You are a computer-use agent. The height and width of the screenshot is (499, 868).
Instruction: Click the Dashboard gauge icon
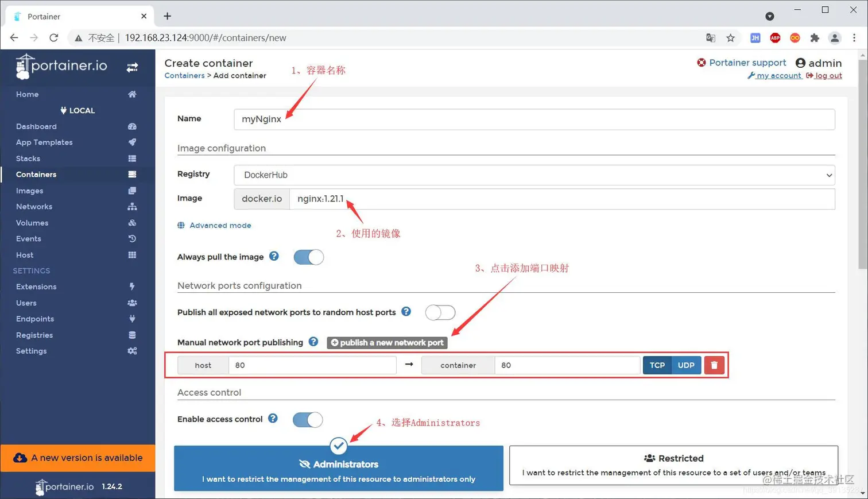click(132, 126)
